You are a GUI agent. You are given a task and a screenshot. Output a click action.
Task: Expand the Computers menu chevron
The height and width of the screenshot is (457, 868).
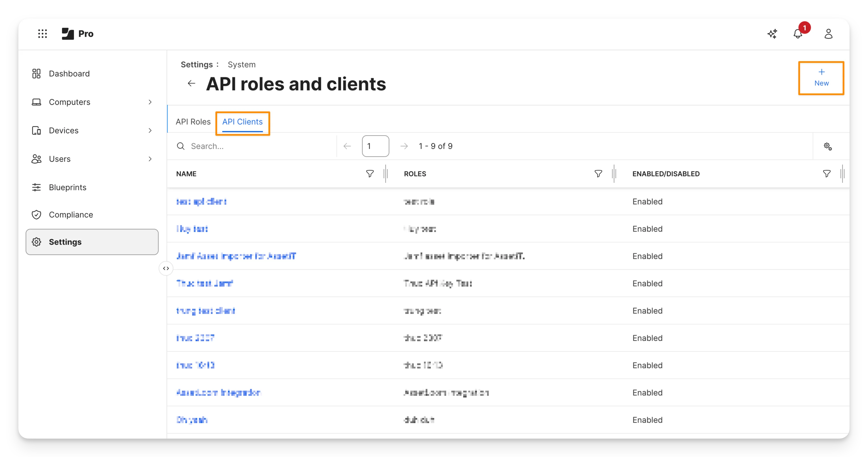pyautogui.click(x=150, y=102)
